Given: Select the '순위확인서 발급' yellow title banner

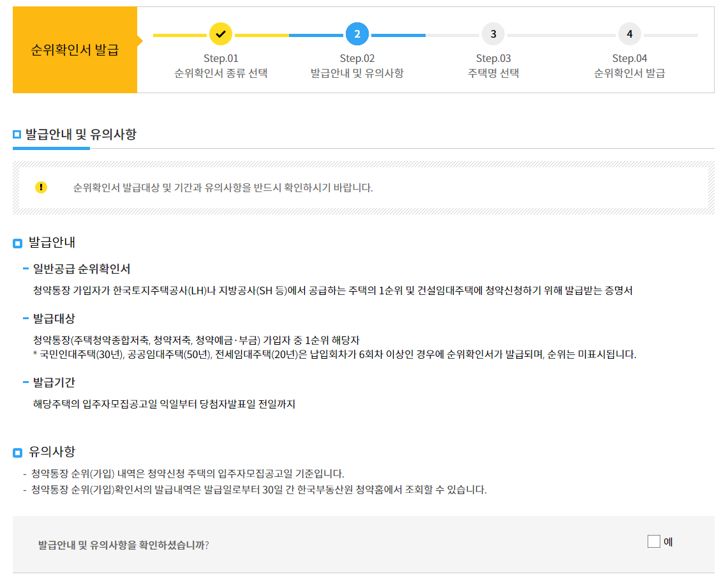Looking at the screenshot, I should click(x=75, y=50).
